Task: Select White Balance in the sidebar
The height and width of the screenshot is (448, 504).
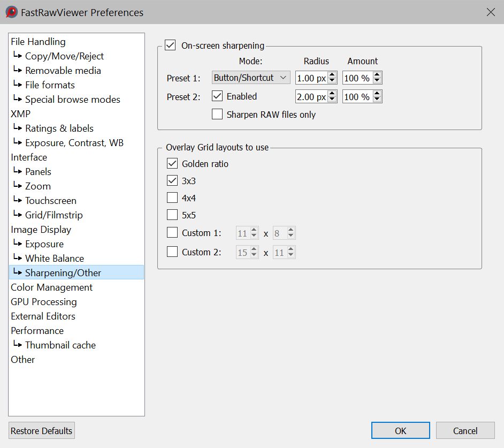Action: 54,259
